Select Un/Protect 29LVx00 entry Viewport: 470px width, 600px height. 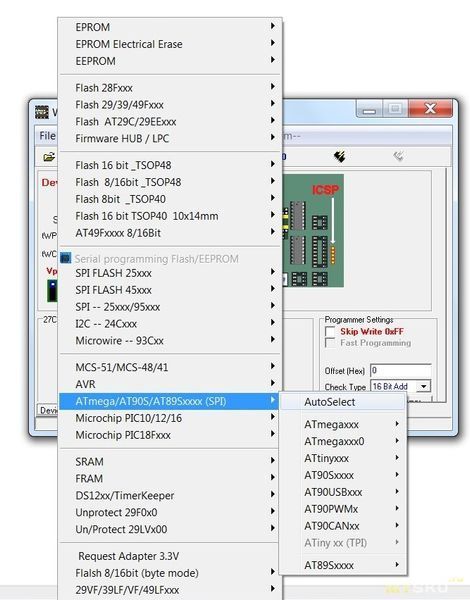[x=170, y=529]
